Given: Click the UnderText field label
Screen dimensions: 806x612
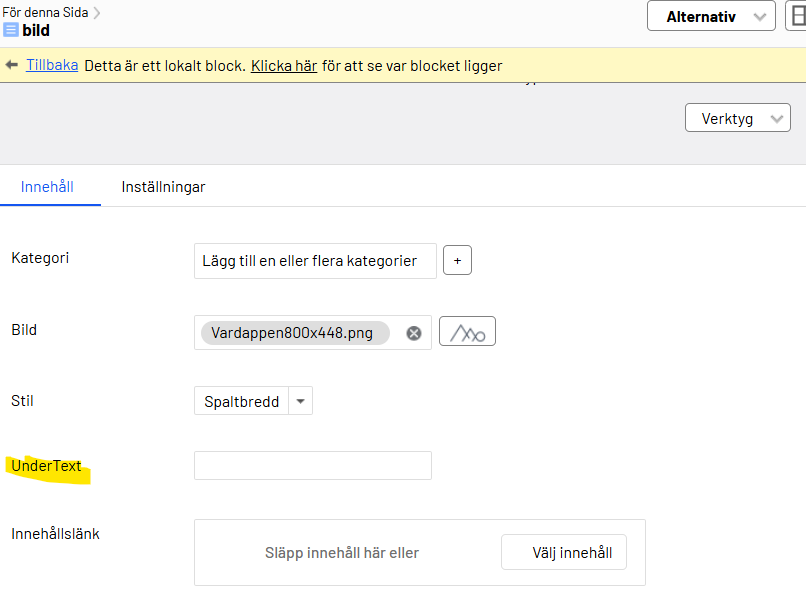Looking at the screenshot, I should tap(46, 466).
